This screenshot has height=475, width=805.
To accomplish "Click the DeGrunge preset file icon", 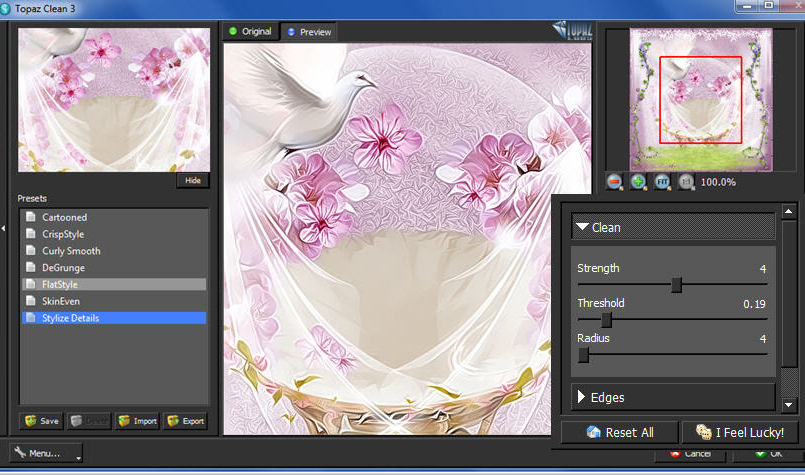I will click(x=31, y=267).
